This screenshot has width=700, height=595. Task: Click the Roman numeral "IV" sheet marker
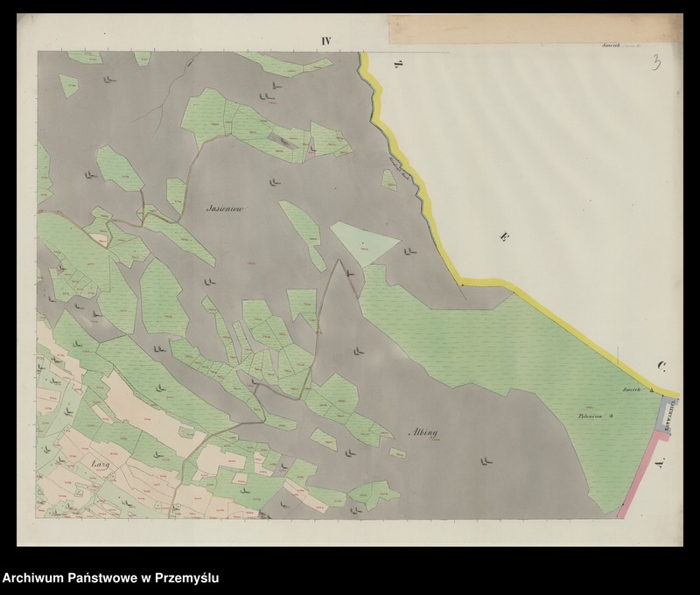coord(325,41)
